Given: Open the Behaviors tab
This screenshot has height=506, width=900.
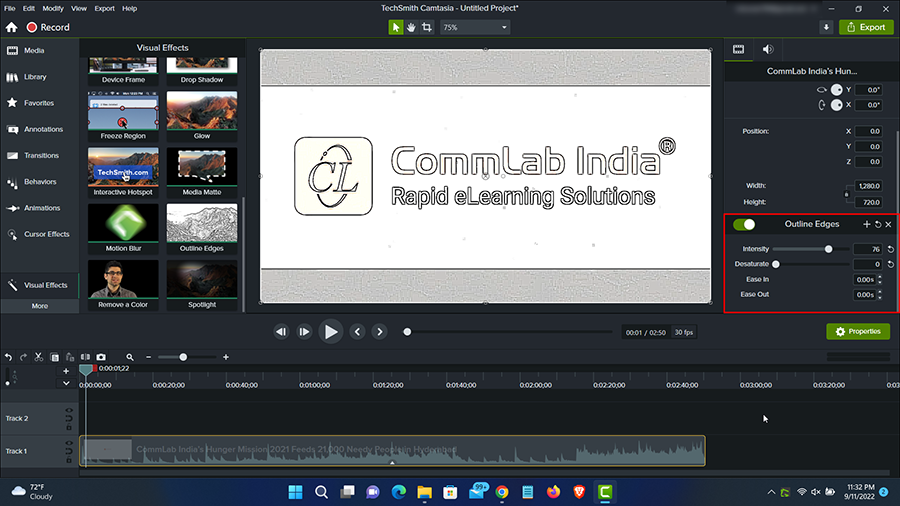Looking at the screenshot, I should pos(39,182).
